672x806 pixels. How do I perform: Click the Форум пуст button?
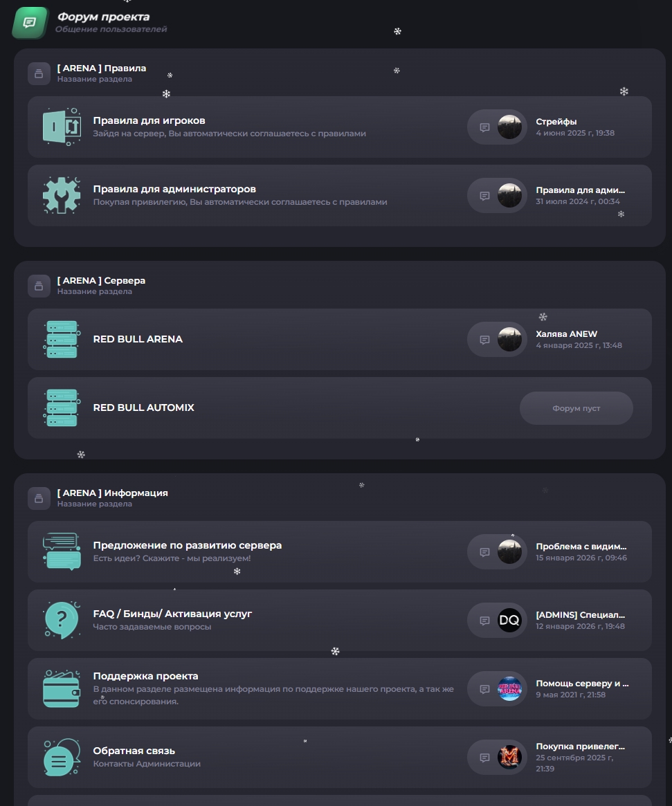point(576,408)
